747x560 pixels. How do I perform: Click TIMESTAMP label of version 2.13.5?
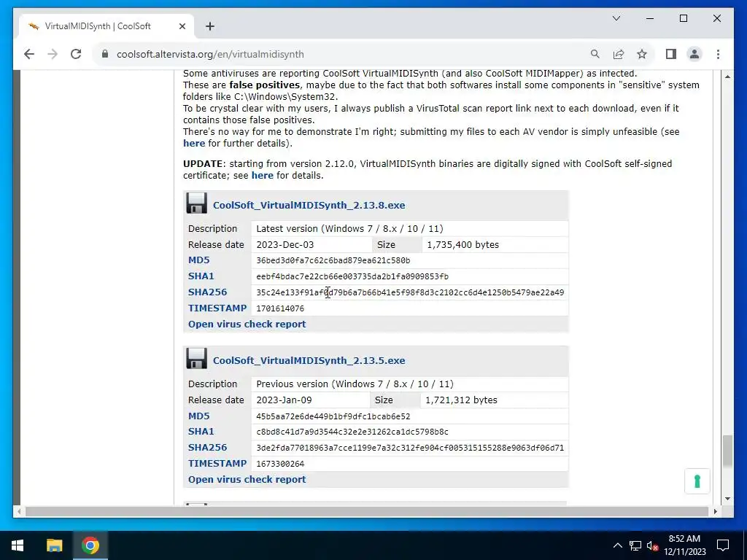point(217,463)
